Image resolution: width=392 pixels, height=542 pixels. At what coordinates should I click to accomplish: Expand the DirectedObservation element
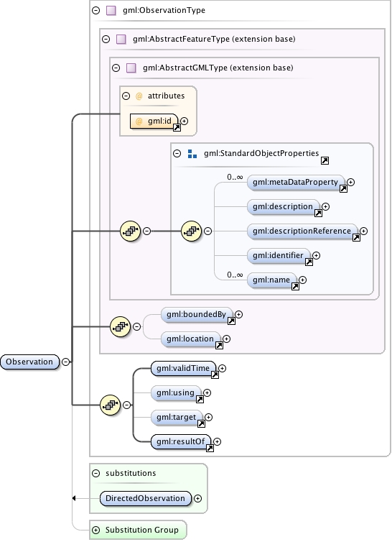pos(197,498)
